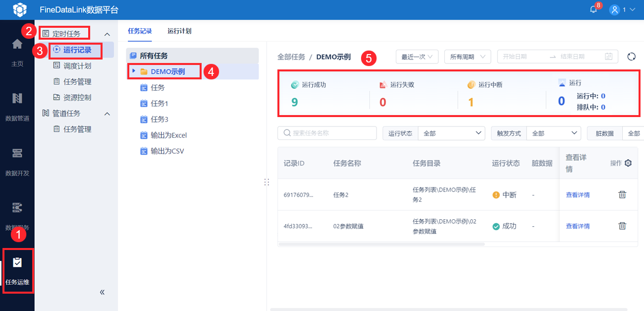Open the notification bell icon
644x311 pixels.
[x=593, y=9]
